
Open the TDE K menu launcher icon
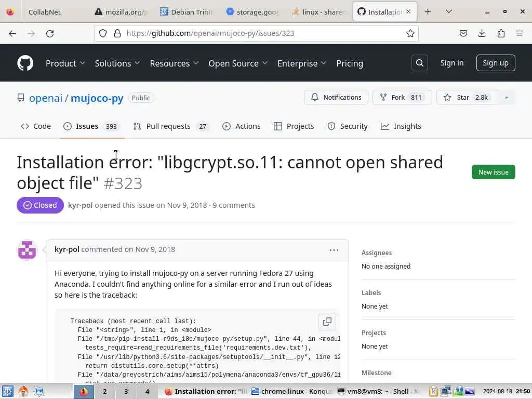7,391
